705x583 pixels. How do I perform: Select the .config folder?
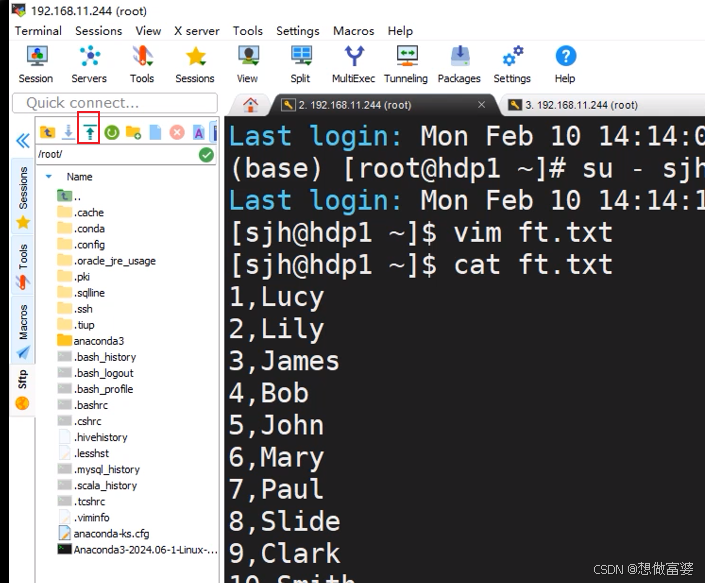click(x=81, y=245)
